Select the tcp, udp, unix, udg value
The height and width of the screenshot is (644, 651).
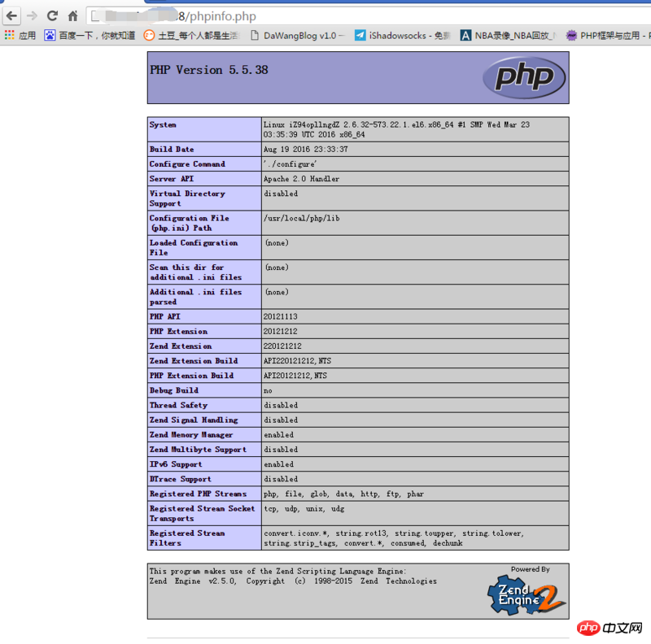point(304,509)
